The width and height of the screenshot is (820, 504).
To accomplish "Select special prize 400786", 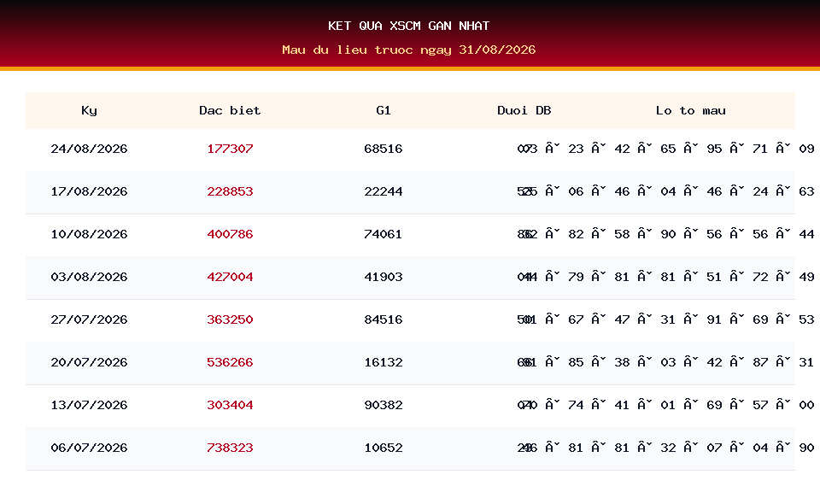I will [x=230, y=234].
